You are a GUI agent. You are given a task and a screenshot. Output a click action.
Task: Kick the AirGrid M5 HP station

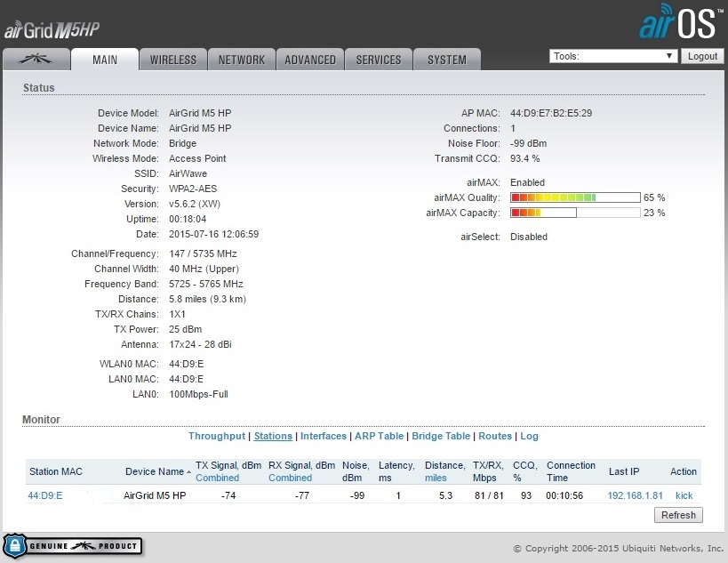pos(684,495)
